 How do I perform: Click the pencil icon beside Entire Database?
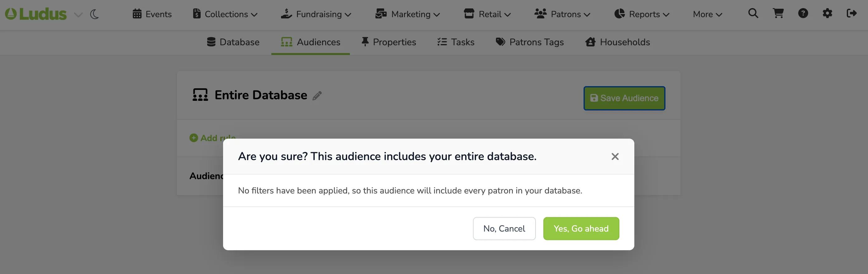(x=317, y=96)
